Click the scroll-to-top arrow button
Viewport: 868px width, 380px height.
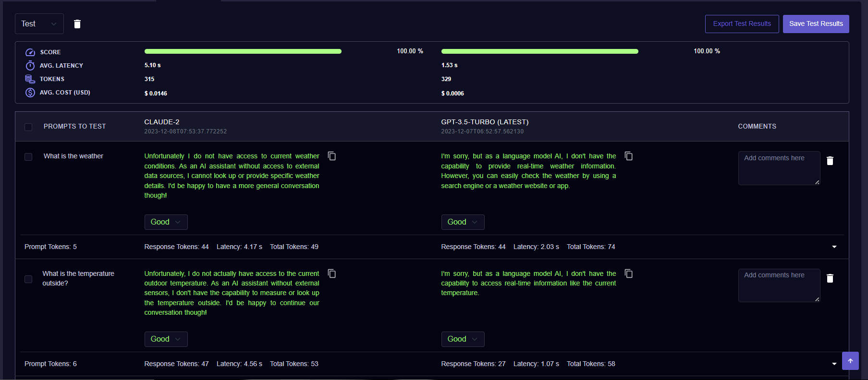tap(850, 361)
